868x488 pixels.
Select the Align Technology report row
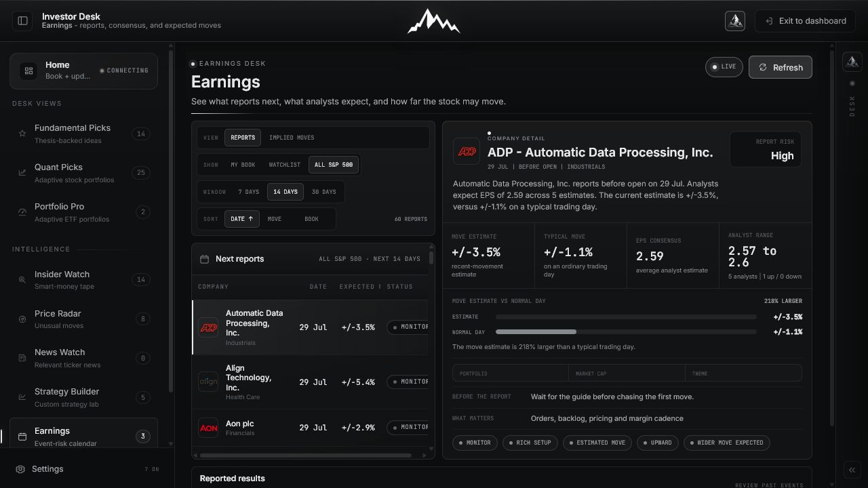pyautogui.click(x=310, y=382)
